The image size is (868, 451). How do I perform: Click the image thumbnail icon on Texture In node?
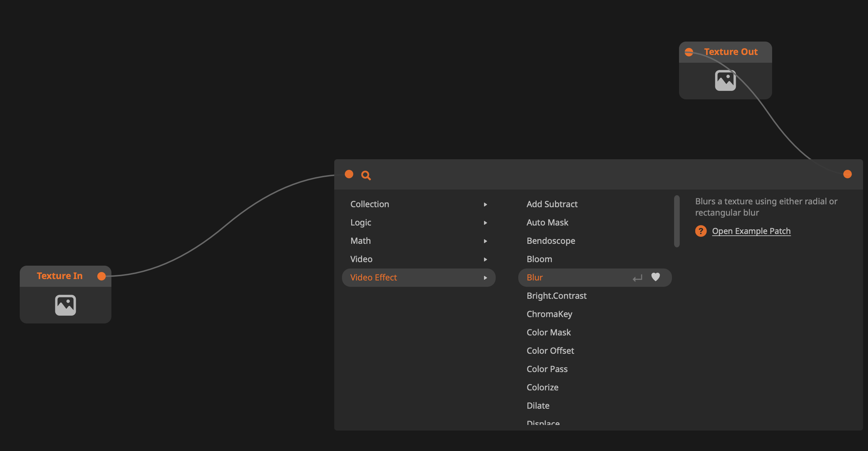(x=65, y=304)
